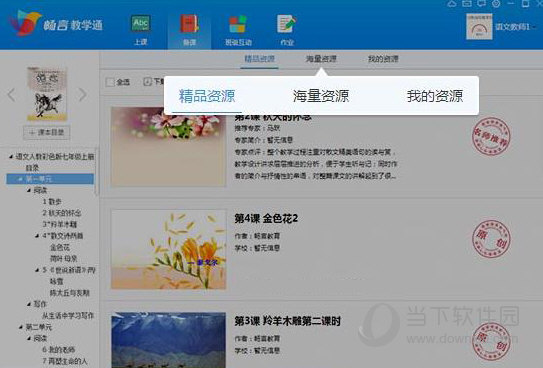This screenshot has width=543, height=368.
Task: Select 从生活中学习写作 in the tree
Action: (68, 315)
